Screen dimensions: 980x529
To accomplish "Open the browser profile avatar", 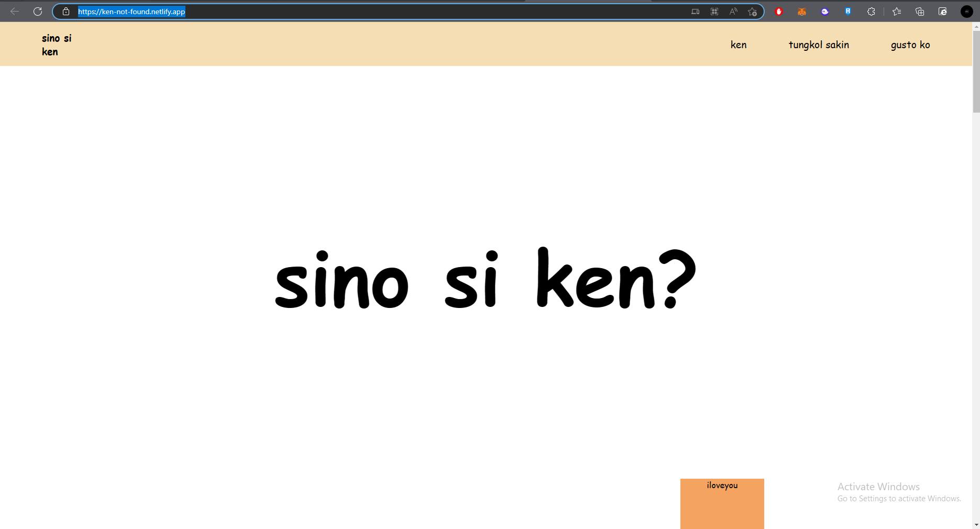I will 967,12.
